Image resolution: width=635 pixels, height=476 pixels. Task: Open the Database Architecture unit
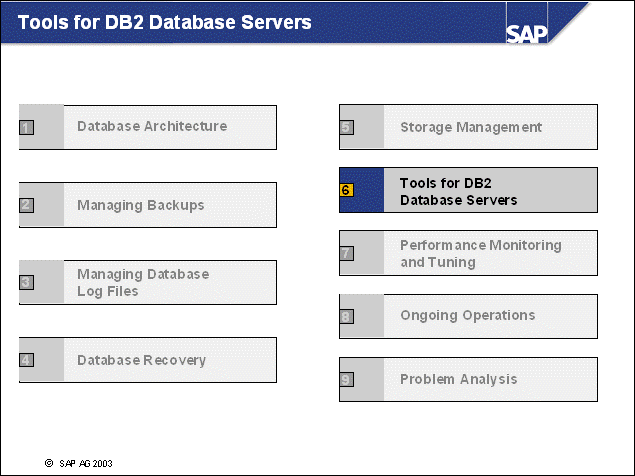[152, 127]
